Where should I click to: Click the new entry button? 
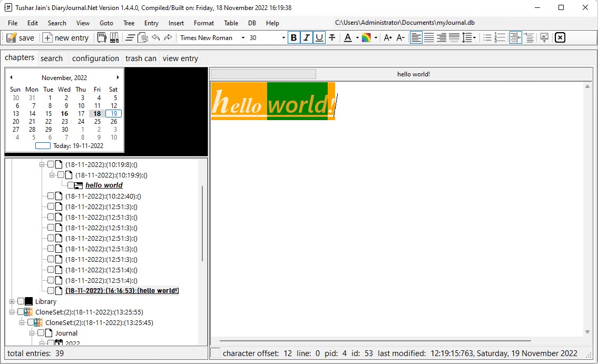66,38
